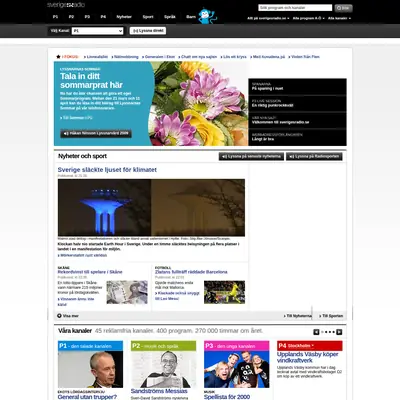Play Lyssna på Radiosporten audio
The width and height of the screenshot is (400, 400).
click(314, 156)
